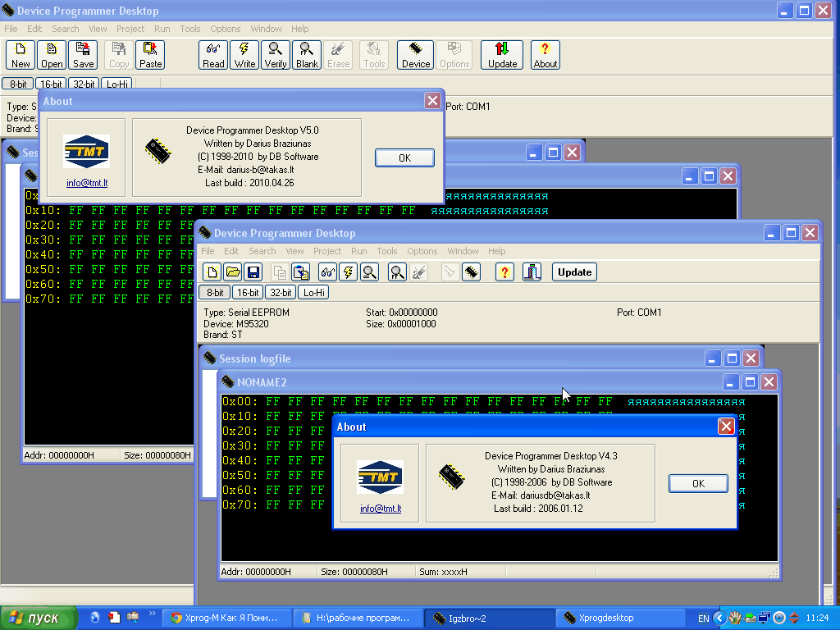This screenshot has height=630, width=840.
Task: Click the About question-mark icon in the background window's toolbar
Action: point(546,55)
